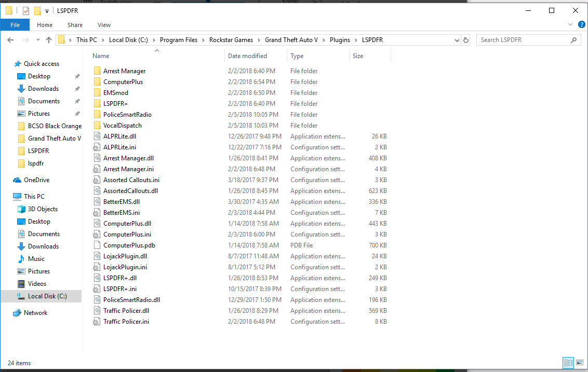This screenshot has width=588, height=372.
Task: Select the ComputerPlus folder icon
Action: point(97,81)
